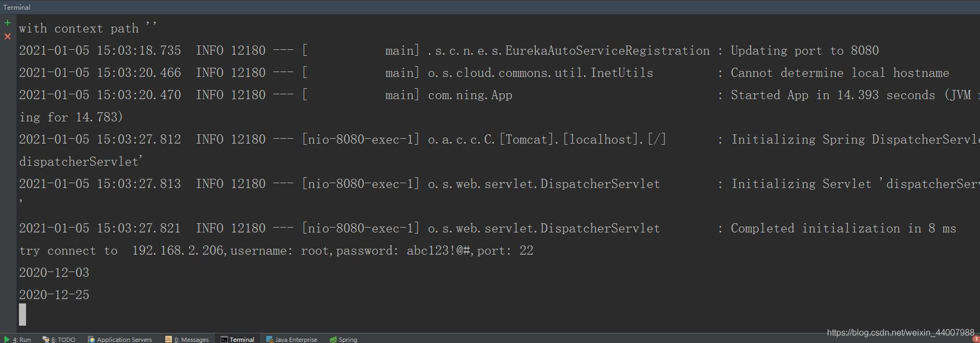Viewport: 980px width, 343px height.
Task: Open the Java Enterprise tool window
Action: 292,339
